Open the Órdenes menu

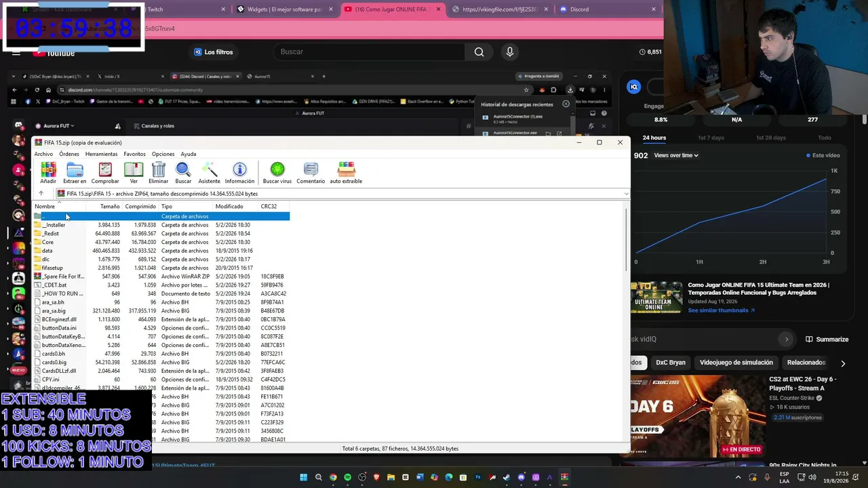69,154
